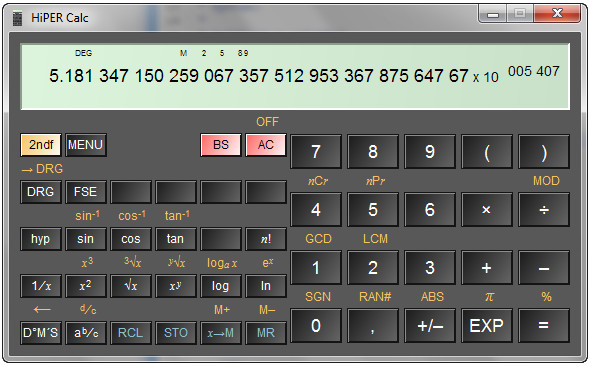Click the minus − key
591x366 pixels.
pyautogui.click(x=544, y=268)
